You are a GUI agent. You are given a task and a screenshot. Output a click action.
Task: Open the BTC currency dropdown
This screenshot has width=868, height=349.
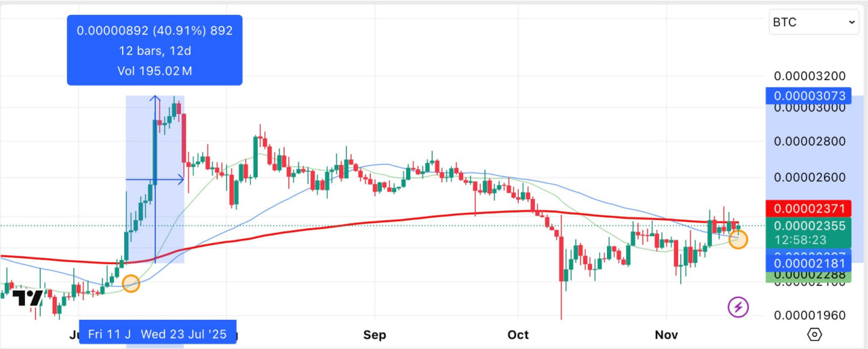click(x=813, y=22)
